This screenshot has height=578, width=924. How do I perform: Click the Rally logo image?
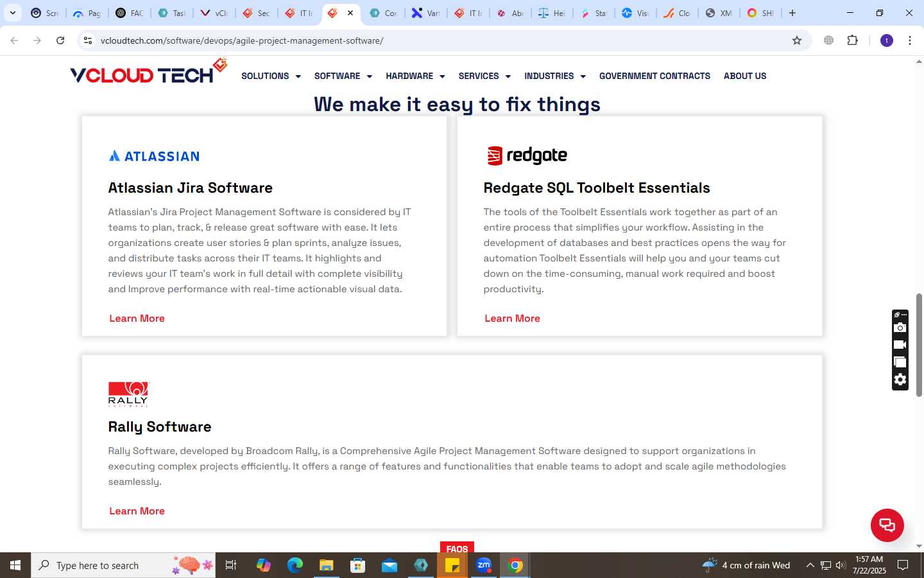click(128, 394)
